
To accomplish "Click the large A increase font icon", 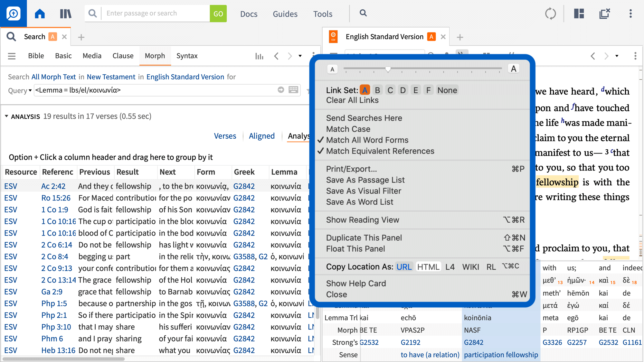I will coord(514,69).
